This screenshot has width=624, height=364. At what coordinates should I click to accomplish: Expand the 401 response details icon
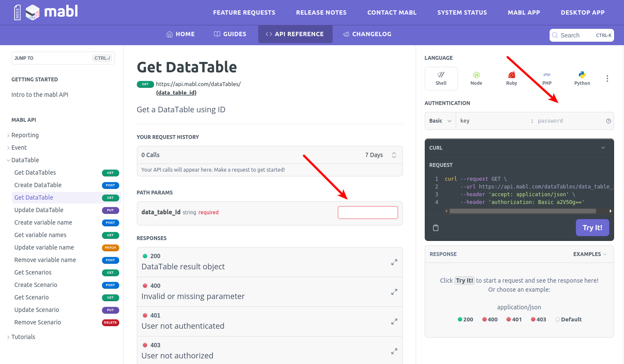[x=394, y=321]
